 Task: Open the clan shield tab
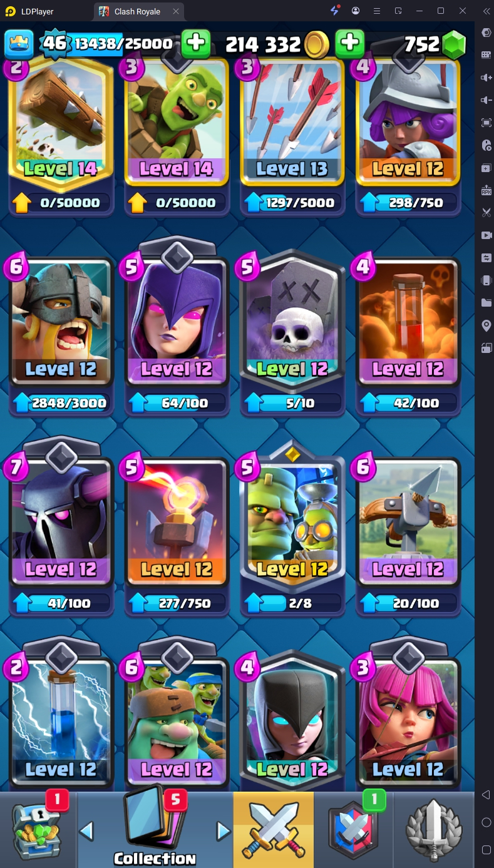tap(354, 830)
